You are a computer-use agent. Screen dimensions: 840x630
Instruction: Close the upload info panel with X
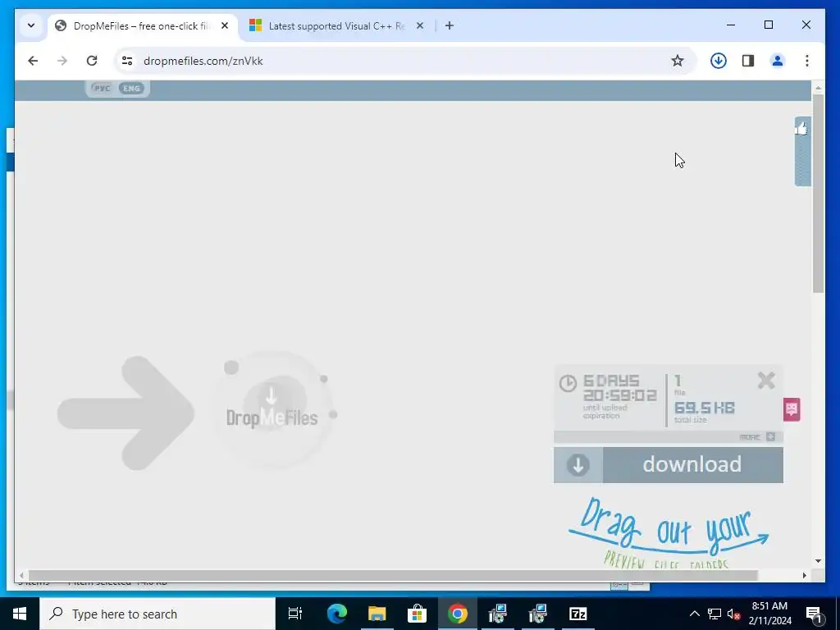pos(767,381)
